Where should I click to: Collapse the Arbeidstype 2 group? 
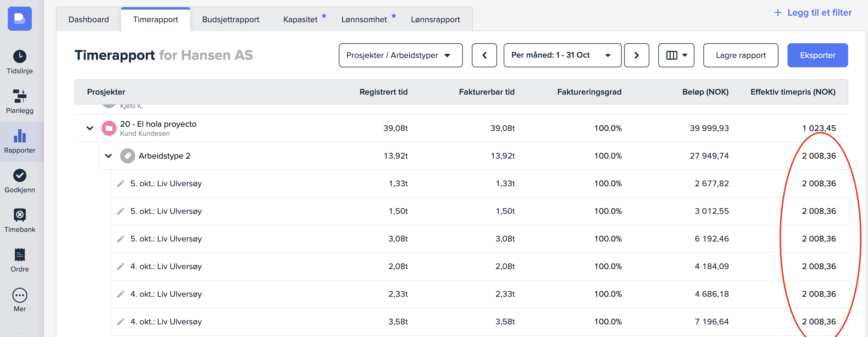108,156
